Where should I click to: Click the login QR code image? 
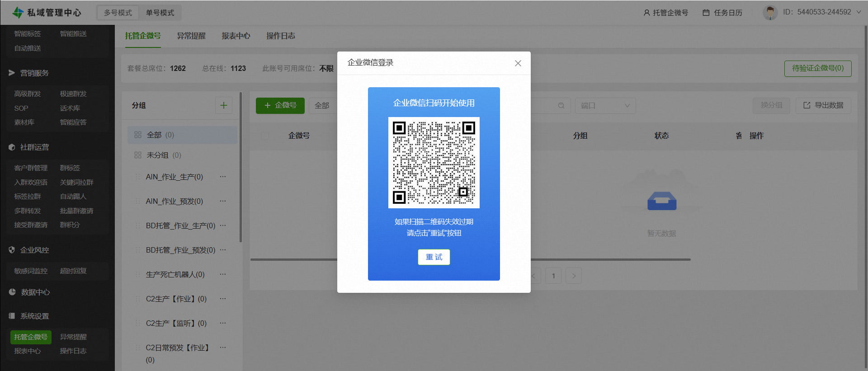434,163
